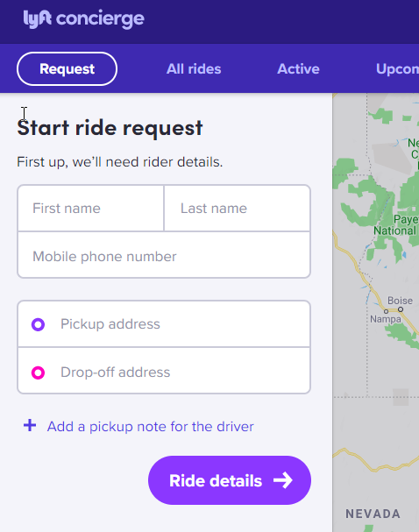
Task: Click the purple pickup circle icon
Action: click(38, 324)
